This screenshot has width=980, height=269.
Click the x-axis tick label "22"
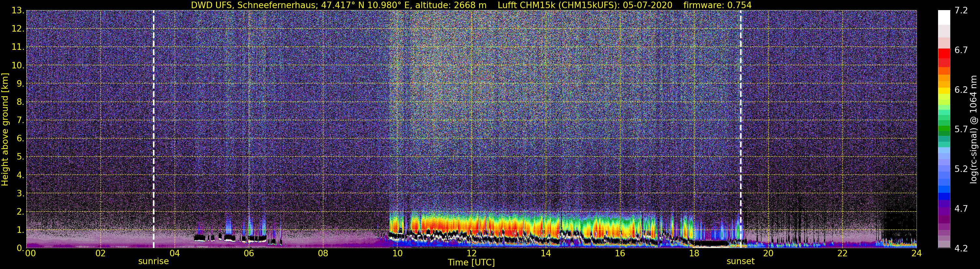(x=842, y=254)
